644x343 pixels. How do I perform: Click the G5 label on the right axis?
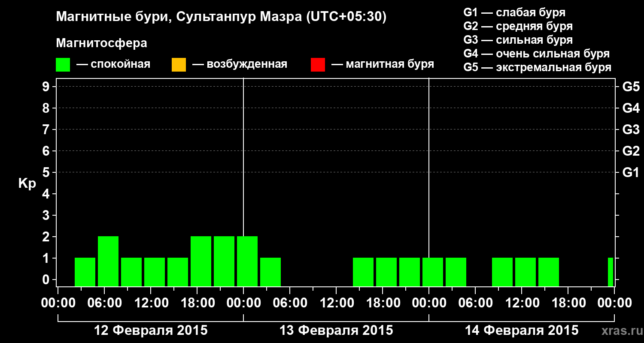[x=631, y=87]
